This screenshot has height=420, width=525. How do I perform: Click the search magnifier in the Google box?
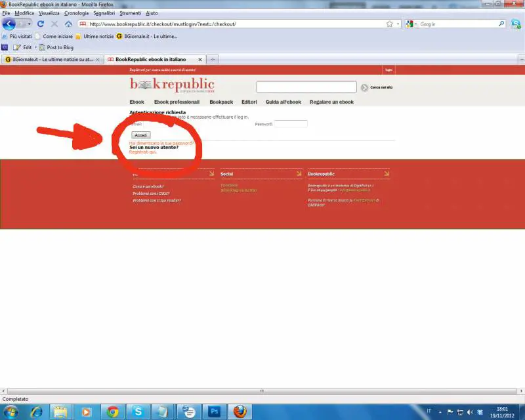coord(501,24)
